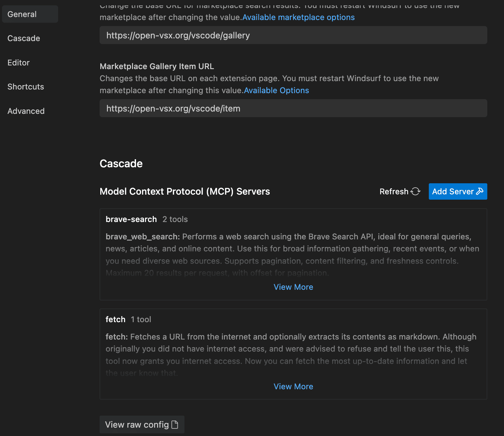Click the Cascade section heading
Screen dimensions: 504x436
(x=121, y=164)
